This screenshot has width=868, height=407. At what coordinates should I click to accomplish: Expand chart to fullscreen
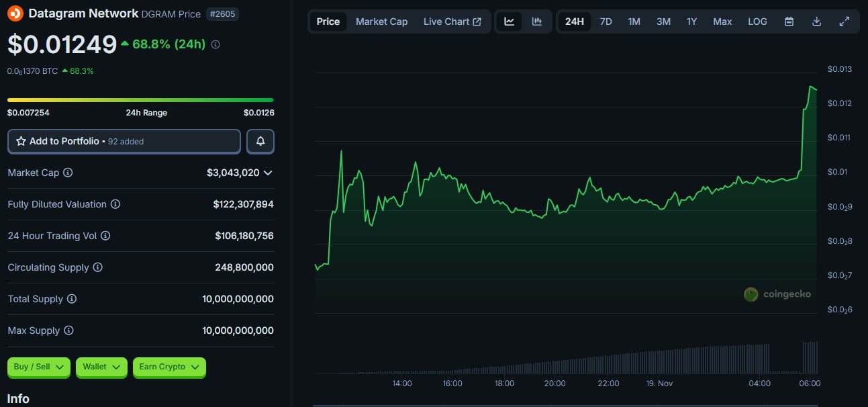pos(845,21)
